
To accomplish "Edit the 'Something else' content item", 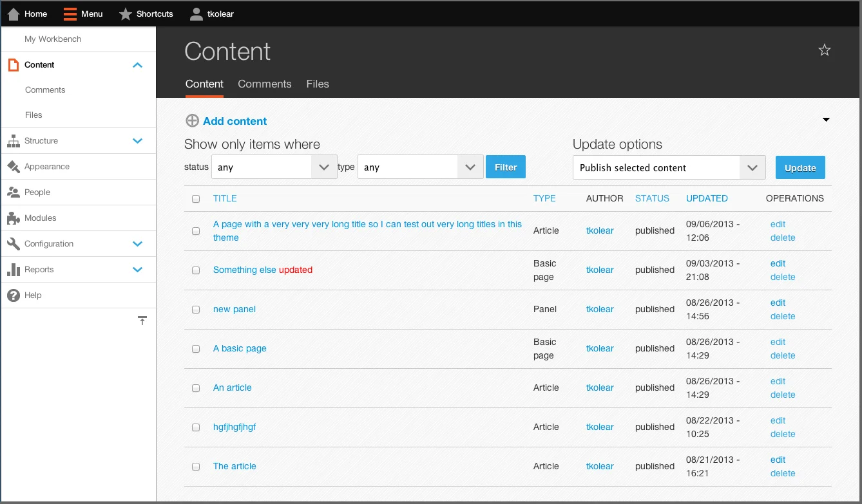I will pos(778,263).
